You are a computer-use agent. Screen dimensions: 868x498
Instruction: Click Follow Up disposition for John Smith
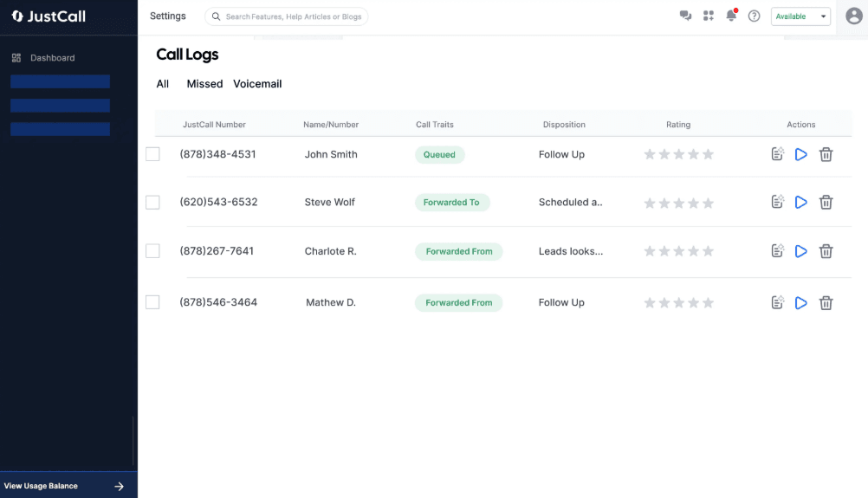(561, 154)
